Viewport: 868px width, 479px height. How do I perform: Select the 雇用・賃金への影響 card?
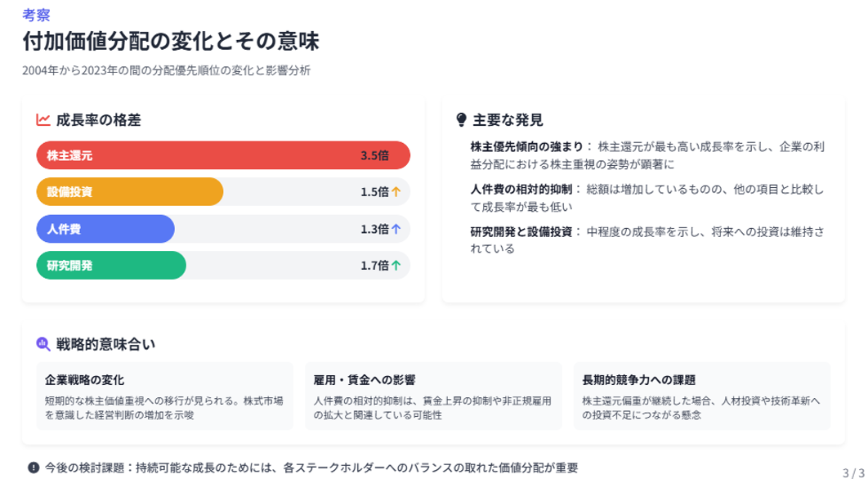coord(433,396)
